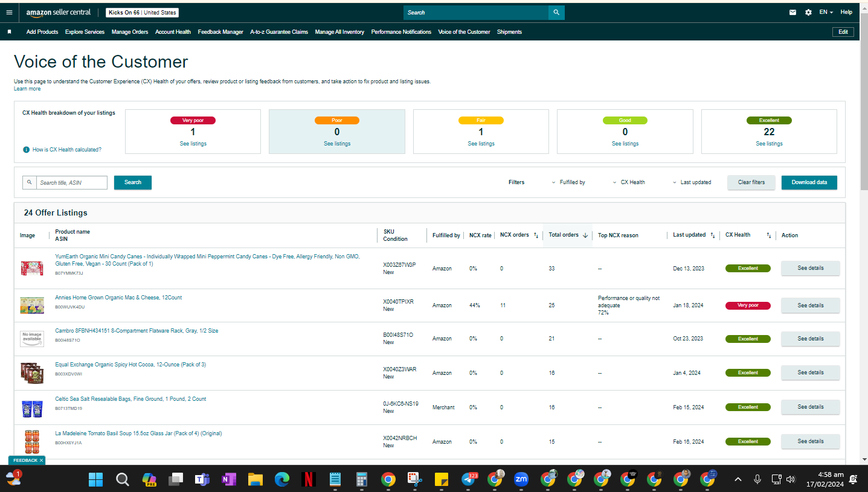Open Telegram from the taskbar
Screen dimensions: 868x492
(469, 479)
